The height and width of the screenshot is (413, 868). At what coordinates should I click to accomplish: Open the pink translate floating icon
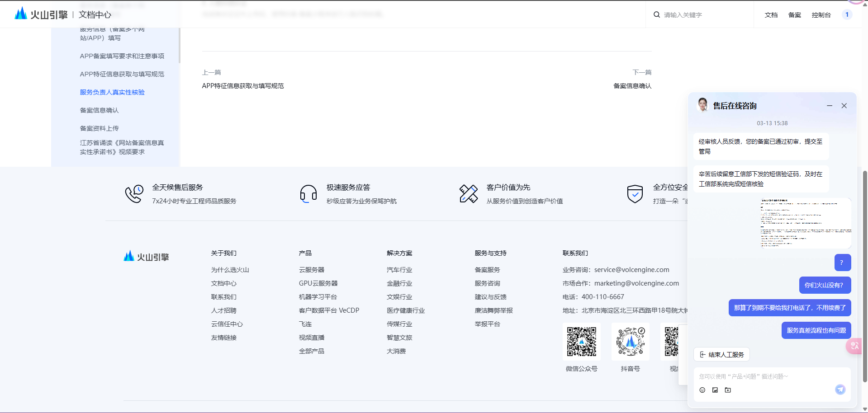coord(854,346)
